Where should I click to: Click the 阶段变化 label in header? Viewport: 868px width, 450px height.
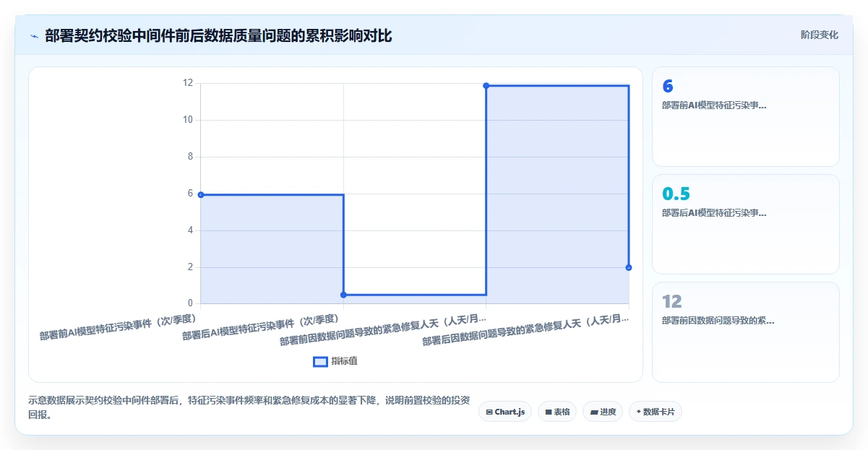click(820, 35)
